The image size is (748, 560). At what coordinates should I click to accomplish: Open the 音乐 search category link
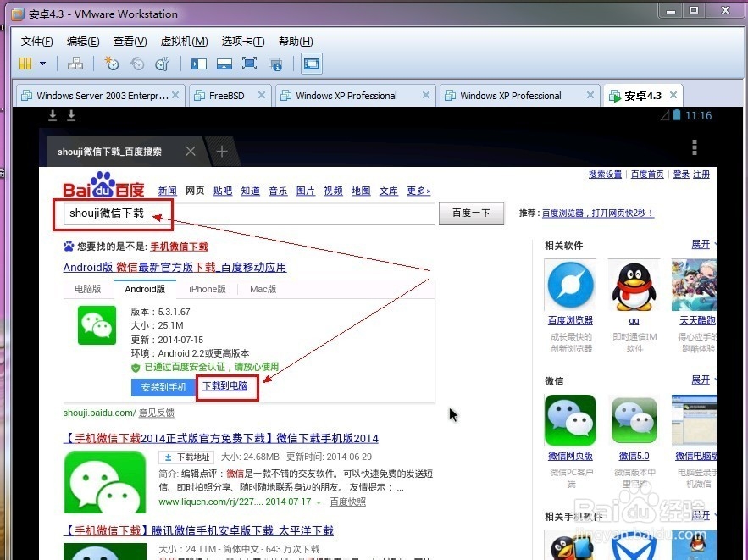[x=278, y=191]
